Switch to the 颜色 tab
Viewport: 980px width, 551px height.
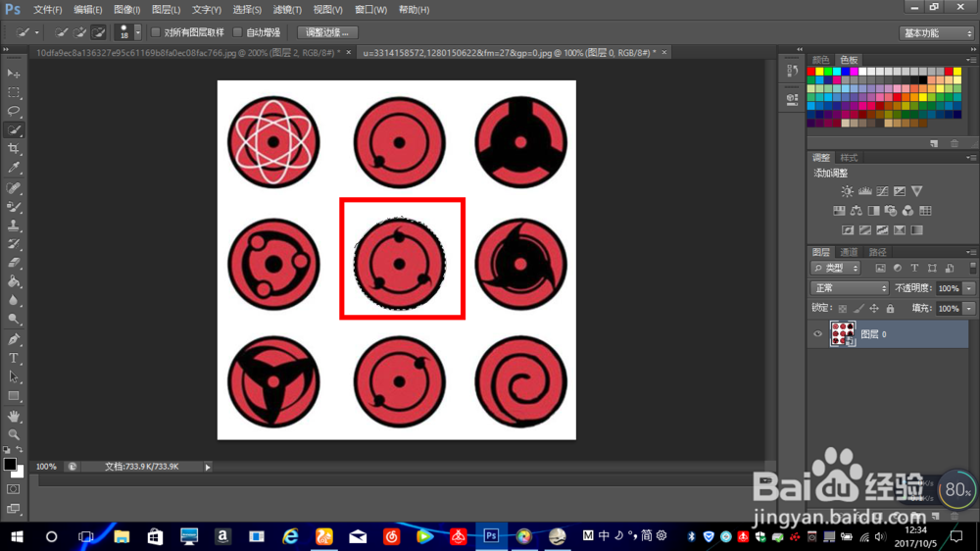tap(820, 60)
